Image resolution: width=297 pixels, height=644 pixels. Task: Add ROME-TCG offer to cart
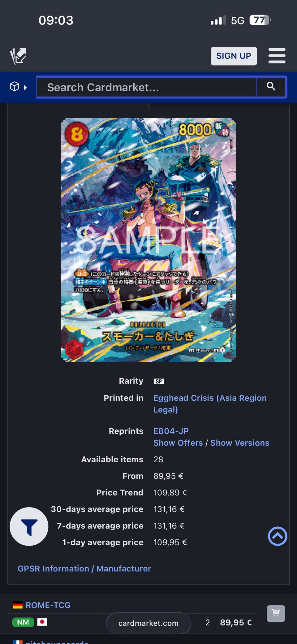click(x=276, y=613)
